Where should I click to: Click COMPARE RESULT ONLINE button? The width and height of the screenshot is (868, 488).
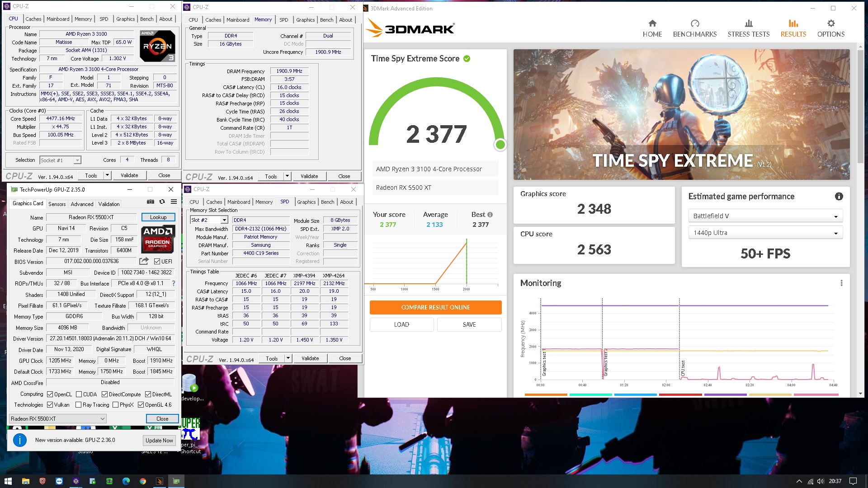pos(435,307)
